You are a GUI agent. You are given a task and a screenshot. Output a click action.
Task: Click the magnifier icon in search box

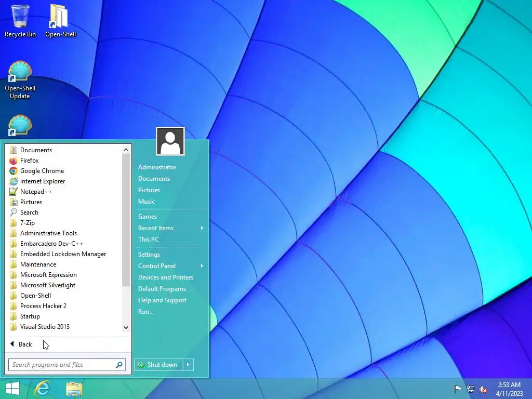click(119, 365)
